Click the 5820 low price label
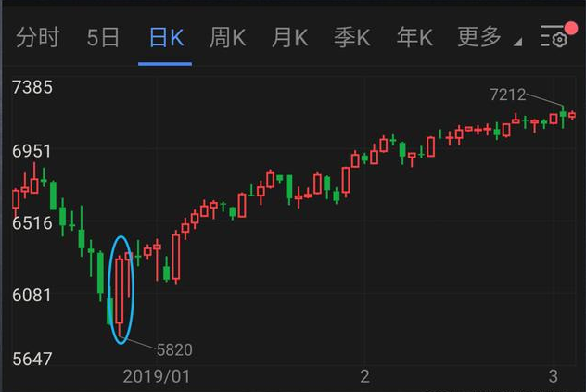 [x=174, y=349]
